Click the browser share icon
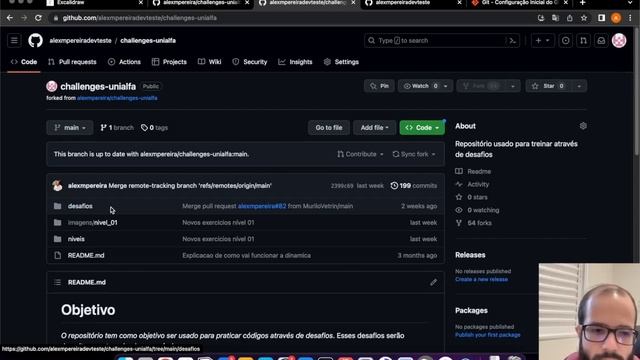 pos(569,18)
